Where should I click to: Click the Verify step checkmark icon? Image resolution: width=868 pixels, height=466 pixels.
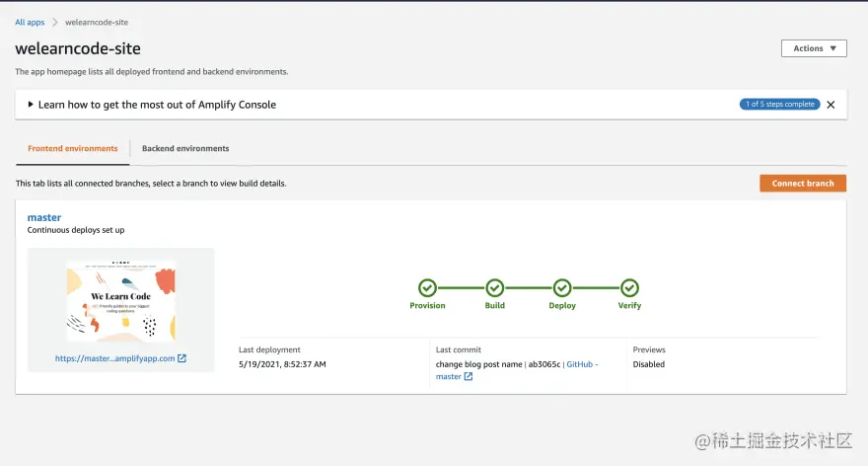[x=629, y=288]
